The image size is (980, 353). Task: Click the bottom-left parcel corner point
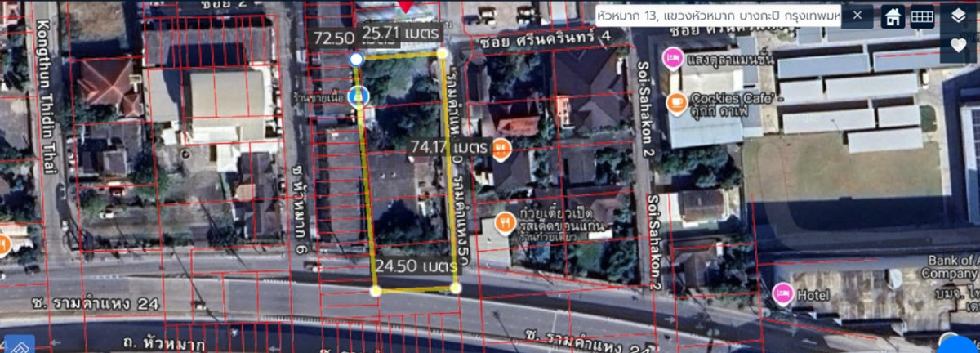click(x=376, y=291)
